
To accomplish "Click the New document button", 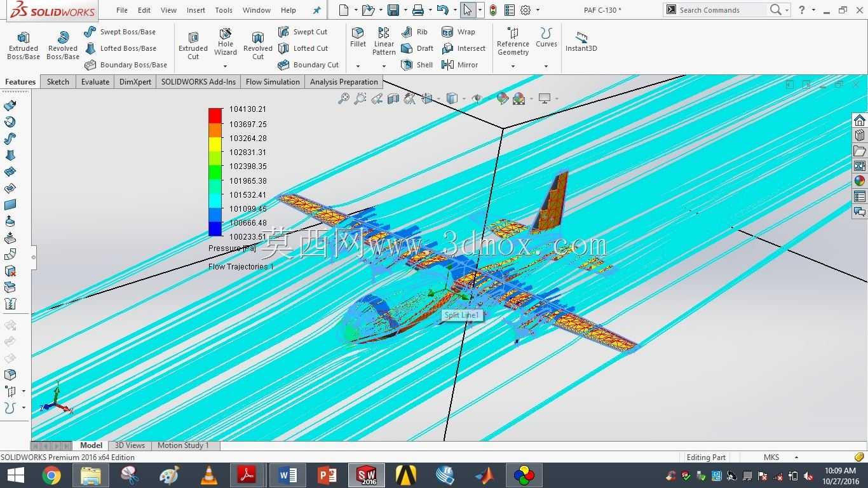I will coord(344,10).
